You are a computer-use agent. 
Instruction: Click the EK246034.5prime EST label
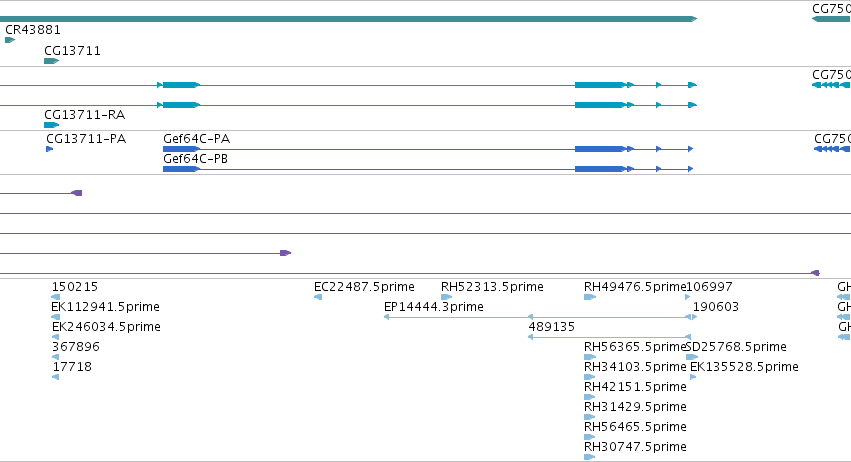click(106, 327)
